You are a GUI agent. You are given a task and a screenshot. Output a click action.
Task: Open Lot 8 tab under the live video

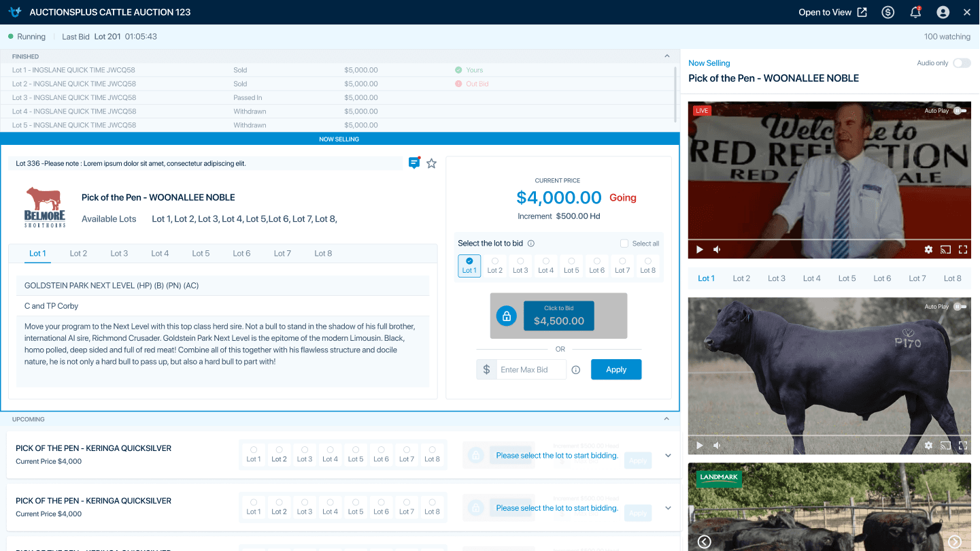[x=953, y=278]
